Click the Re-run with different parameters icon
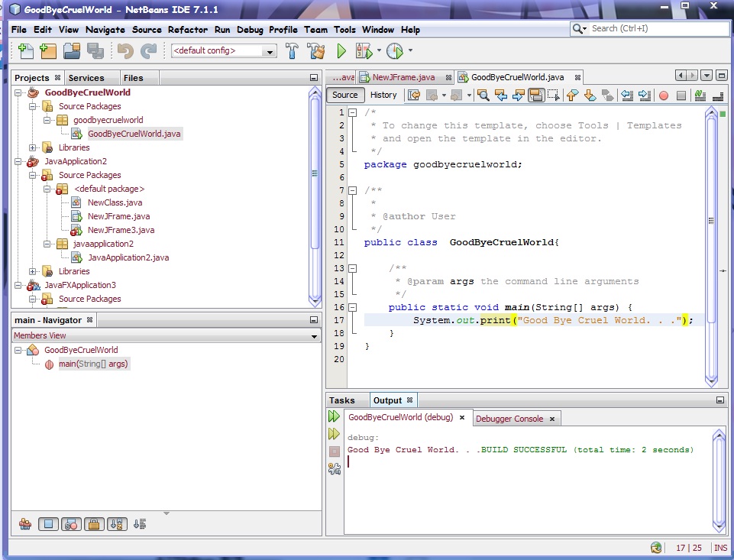Screen dimensions: 734x560 coord(334,434)
